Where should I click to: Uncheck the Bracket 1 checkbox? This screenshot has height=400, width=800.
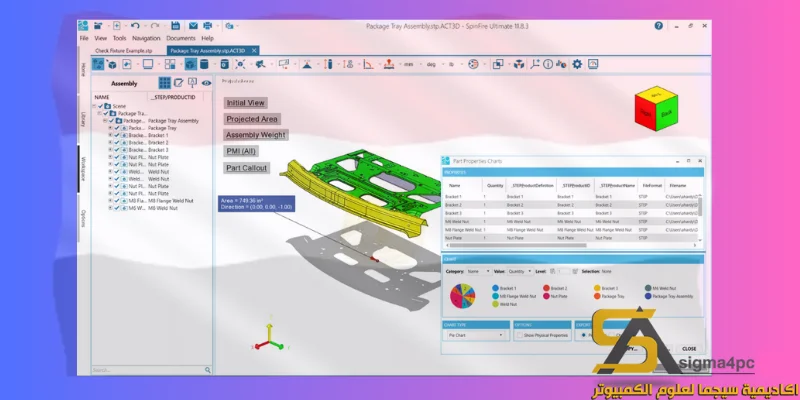point(117,136)
